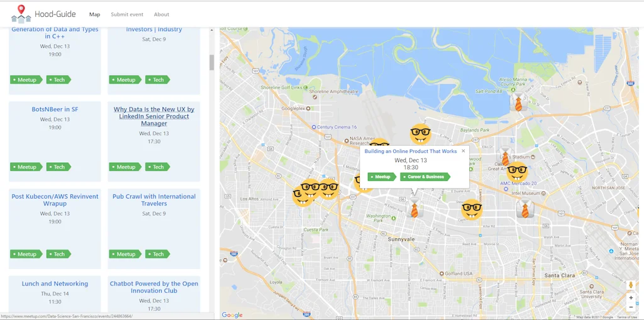Open the Investors | Industry event link
644x320 pixels.
coord(153,29)
